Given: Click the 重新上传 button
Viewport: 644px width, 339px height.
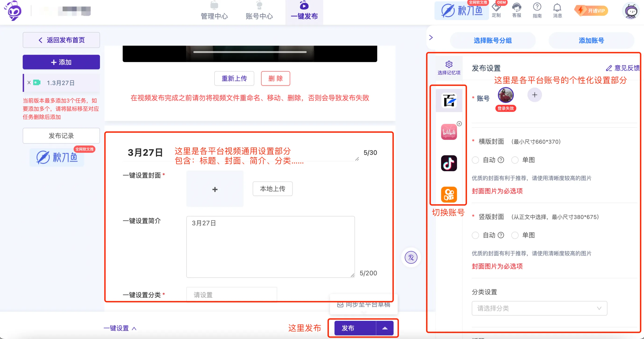Looking at the screenshot, I should 234,79.
